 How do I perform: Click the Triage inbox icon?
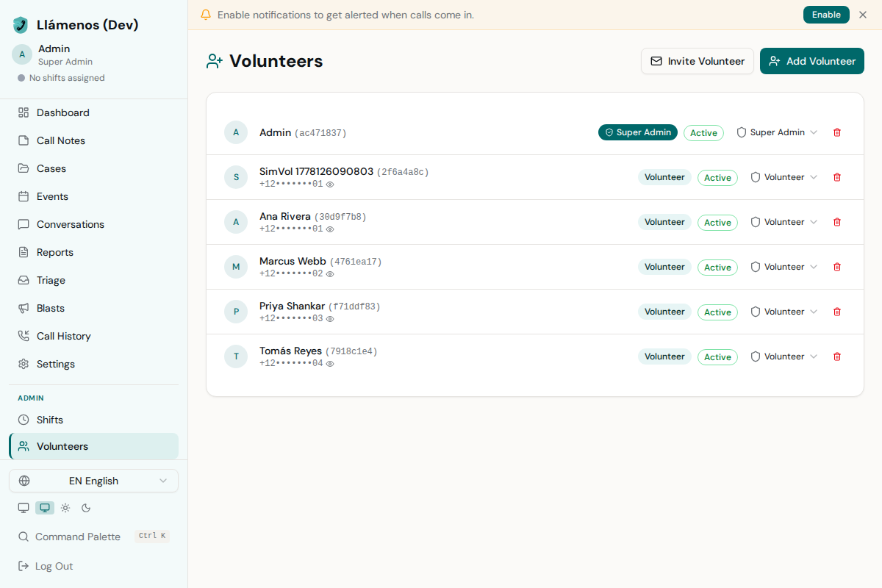[x=24, y=280]
